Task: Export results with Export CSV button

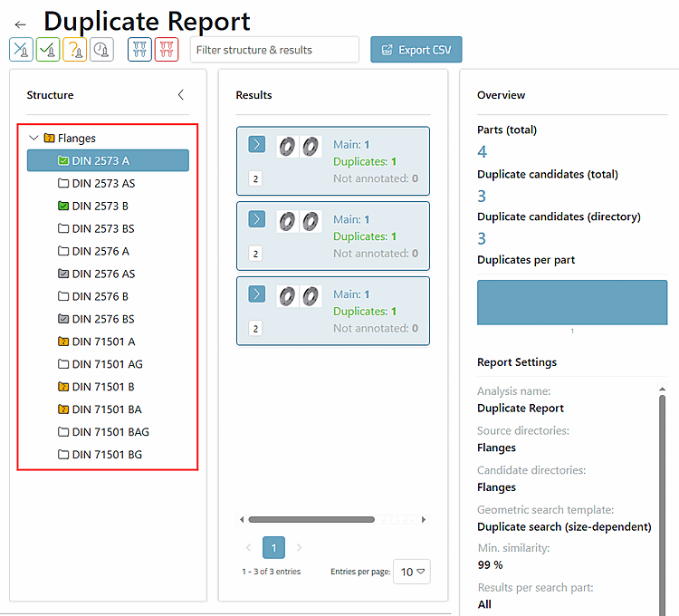Action: tap(416, 50)
